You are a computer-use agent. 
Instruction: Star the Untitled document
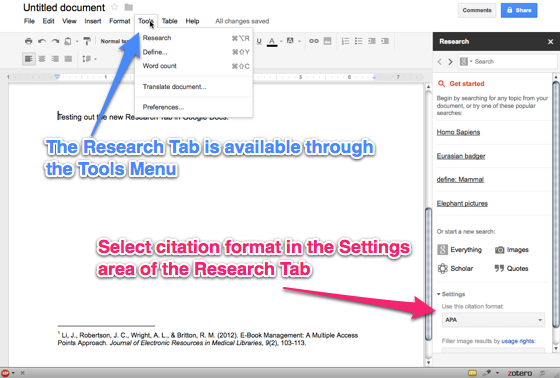click(x=114, y=7)
